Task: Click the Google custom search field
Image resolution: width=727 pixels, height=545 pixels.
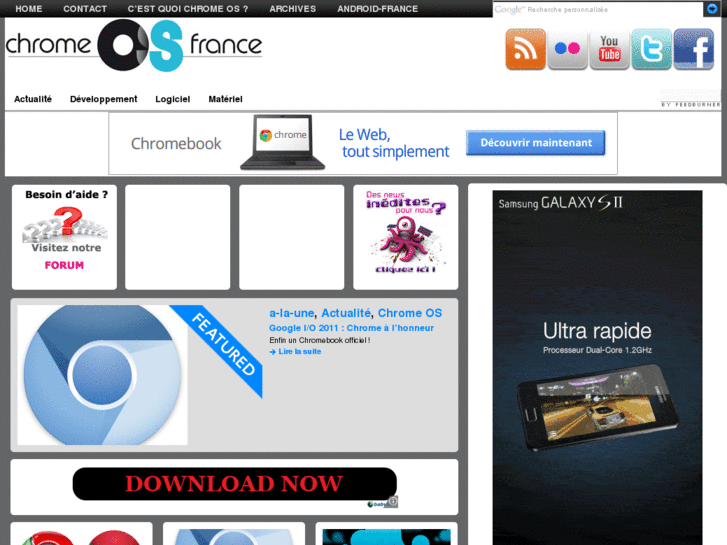Action: coord(598,9)
